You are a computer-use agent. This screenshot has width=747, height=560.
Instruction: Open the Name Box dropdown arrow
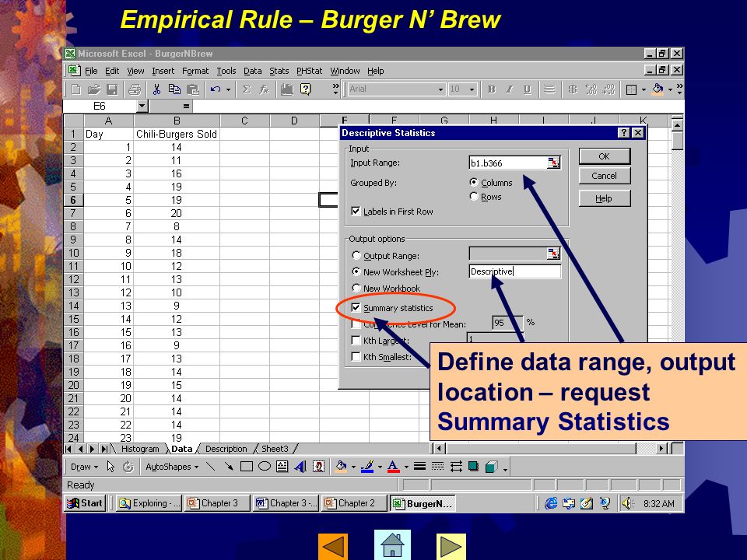[x=142, y=107]
